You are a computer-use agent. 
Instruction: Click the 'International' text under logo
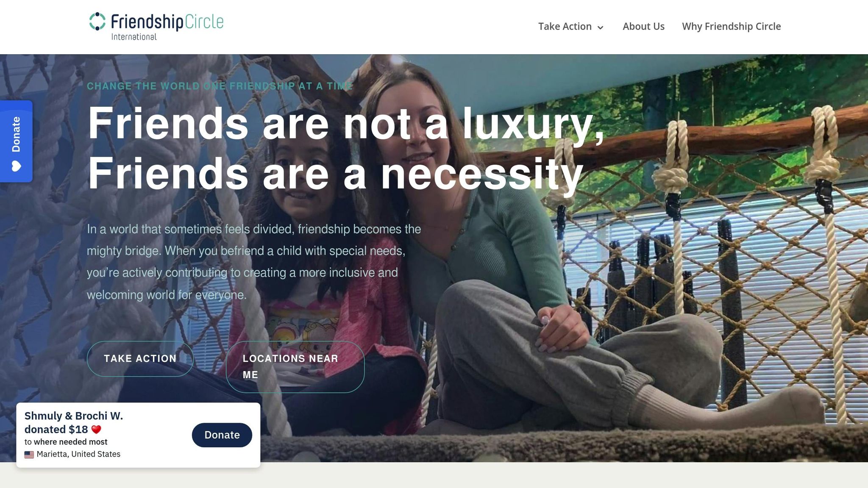coord(134,37)
